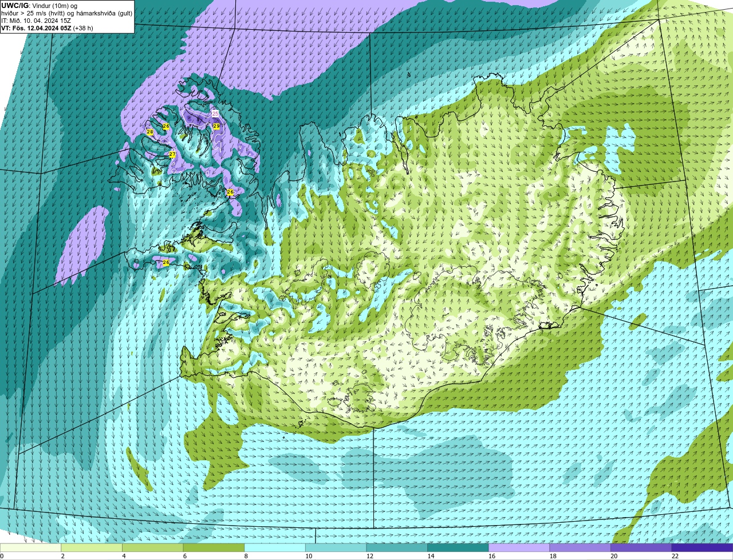Image resolution: width=733 pixels, height=560 pixels.
Task: Click the 0–2 m/s pale yellow legend swatch
Action: [x=30, y=547]
